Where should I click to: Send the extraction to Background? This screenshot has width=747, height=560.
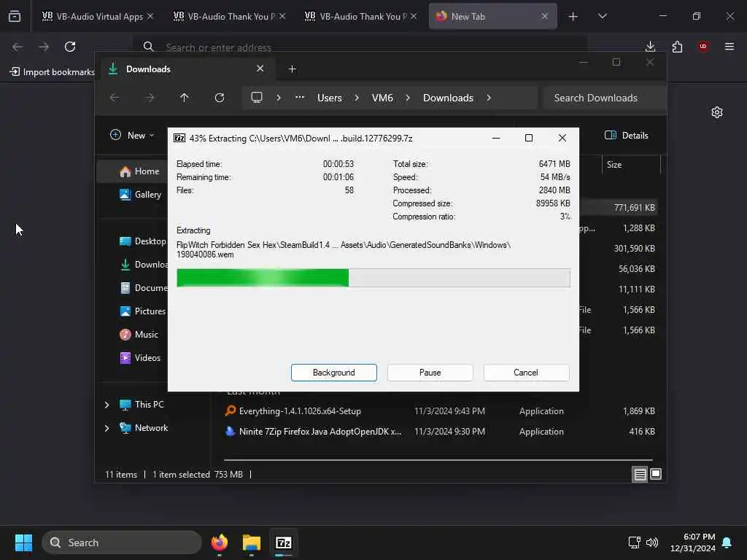coord(333,373)
